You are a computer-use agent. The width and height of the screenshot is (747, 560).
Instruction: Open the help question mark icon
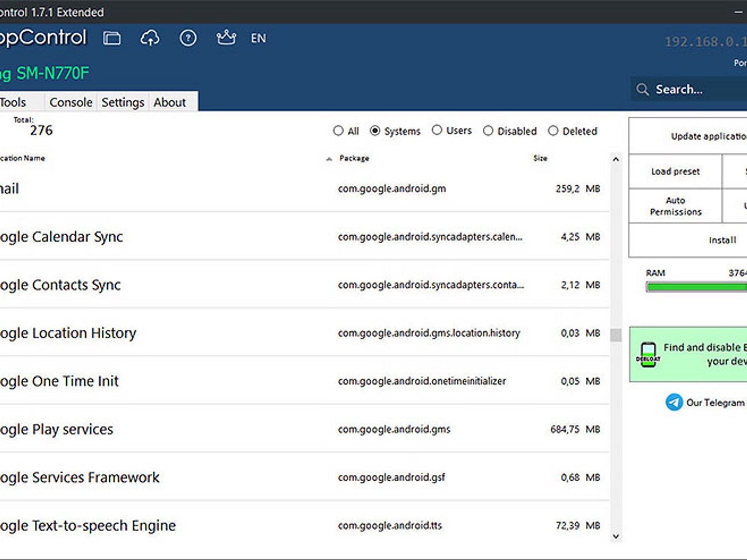click(188, 38)
